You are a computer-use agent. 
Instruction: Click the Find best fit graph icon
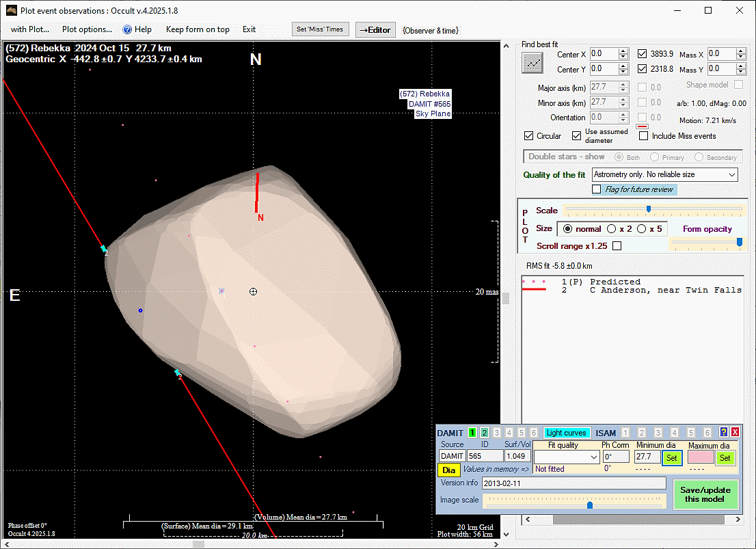point(532,63)
